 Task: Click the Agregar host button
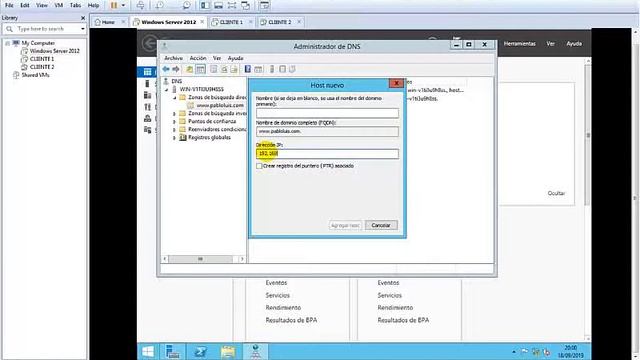click(345, 225)
